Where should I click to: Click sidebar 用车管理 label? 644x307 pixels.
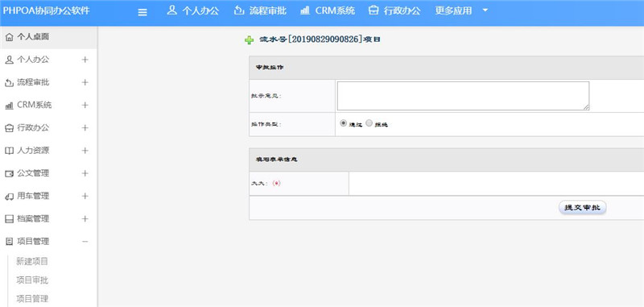tap(33, 196)
